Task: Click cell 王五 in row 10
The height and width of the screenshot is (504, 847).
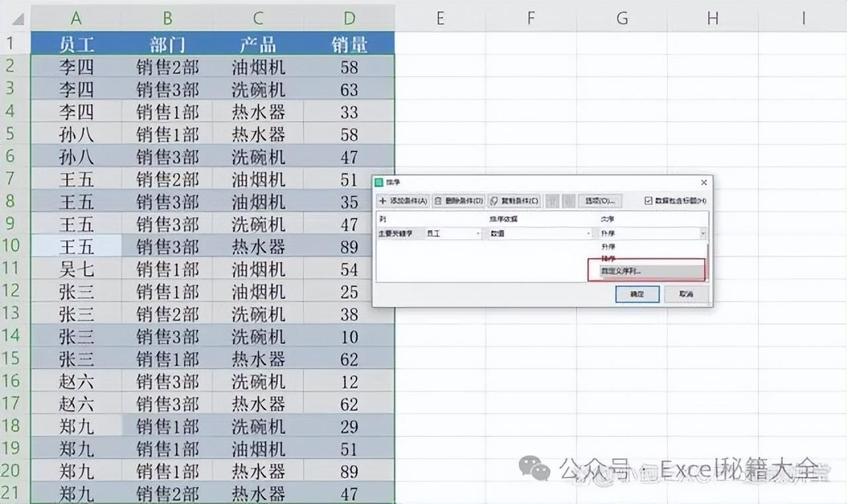Action: 76,246
